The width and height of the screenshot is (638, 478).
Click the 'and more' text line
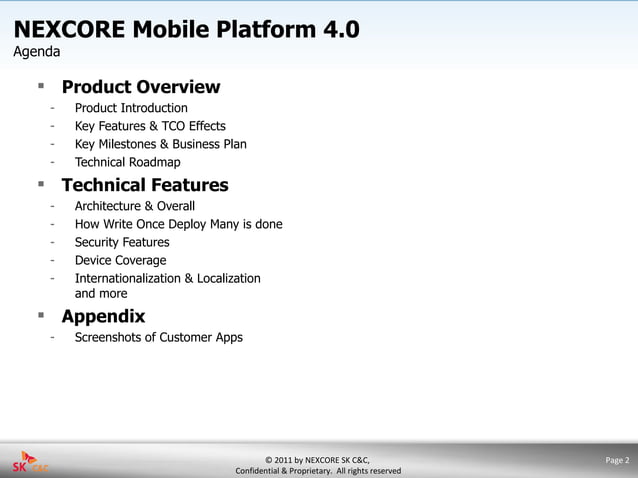point(101,293)
